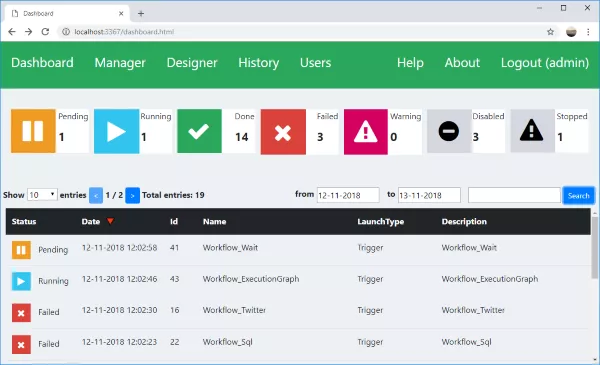600x365 pixels.
Task: Click Failed status icon in Workflow_Sql row
Action: click(21, 345)
